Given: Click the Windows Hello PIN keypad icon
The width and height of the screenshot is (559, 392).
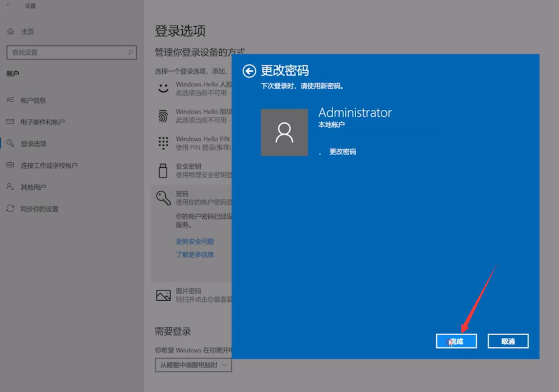Looking at the screenshot, I should [x=163, y=143].
